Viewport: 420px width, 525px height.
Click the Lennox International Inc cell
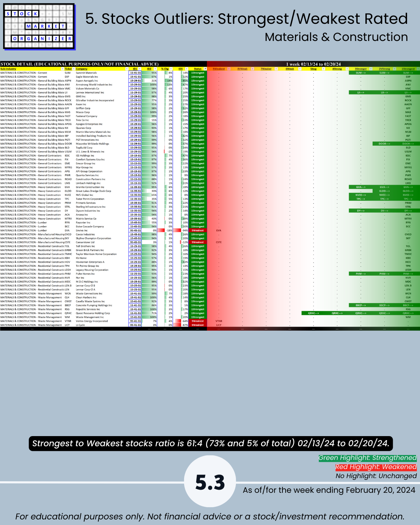pyautogui.click(x=102, y=92)
